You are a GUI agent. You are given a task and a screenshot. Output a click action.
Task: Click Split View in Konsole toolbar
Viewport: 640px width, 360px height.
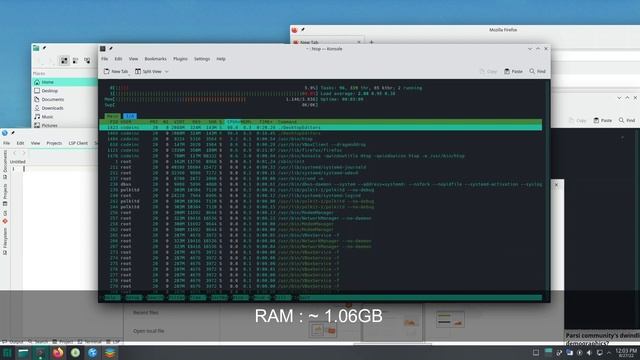click(149, 71)
